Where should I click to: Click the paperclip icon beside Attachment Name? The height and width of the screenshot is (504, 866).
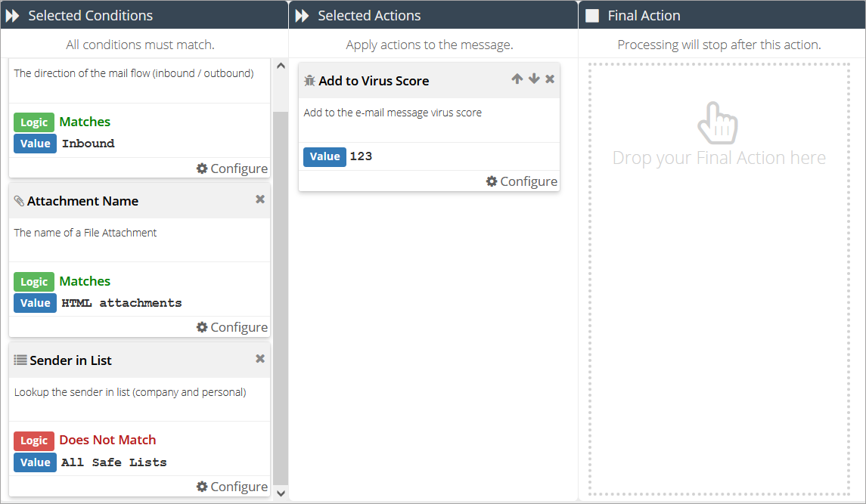pyautogui.click(x=19, y=201)
